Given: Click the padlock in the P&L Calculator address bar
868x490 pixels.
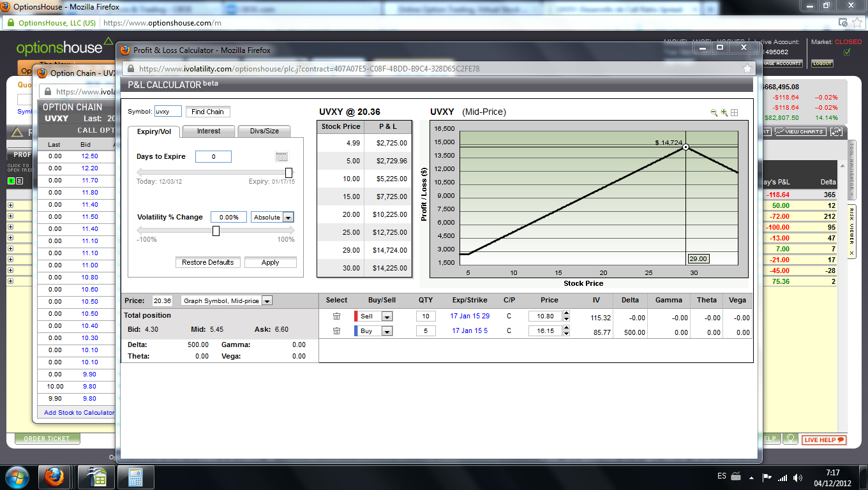Looking at the screenshot, I should tap(131, 69).
